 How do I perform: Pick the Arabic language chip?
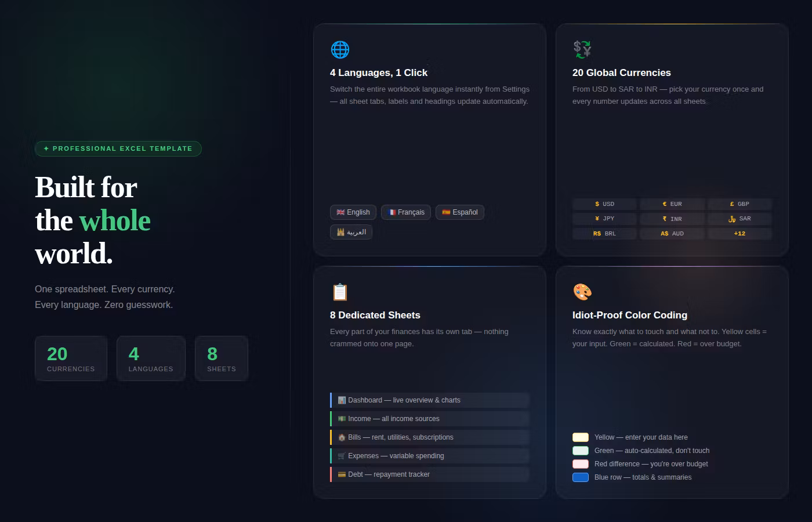tap(351, 232)
